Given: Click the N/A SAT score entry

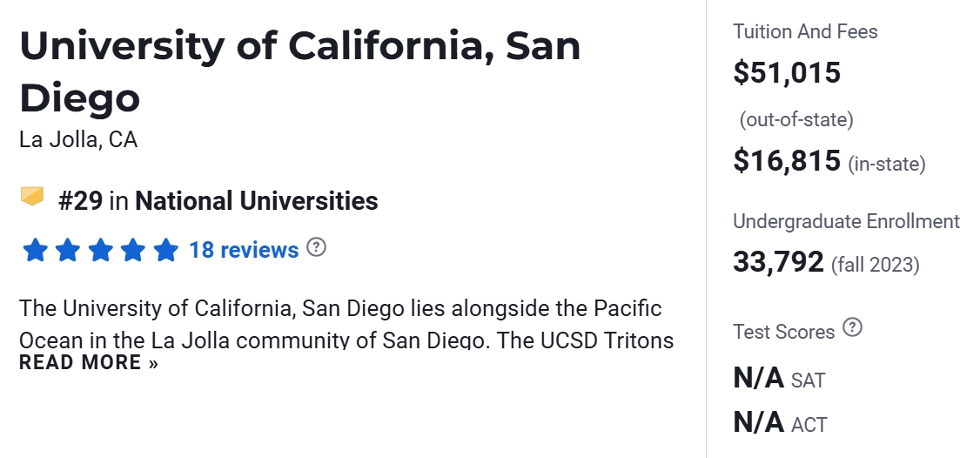Looking at the screenshot, I should coord(779,379).
